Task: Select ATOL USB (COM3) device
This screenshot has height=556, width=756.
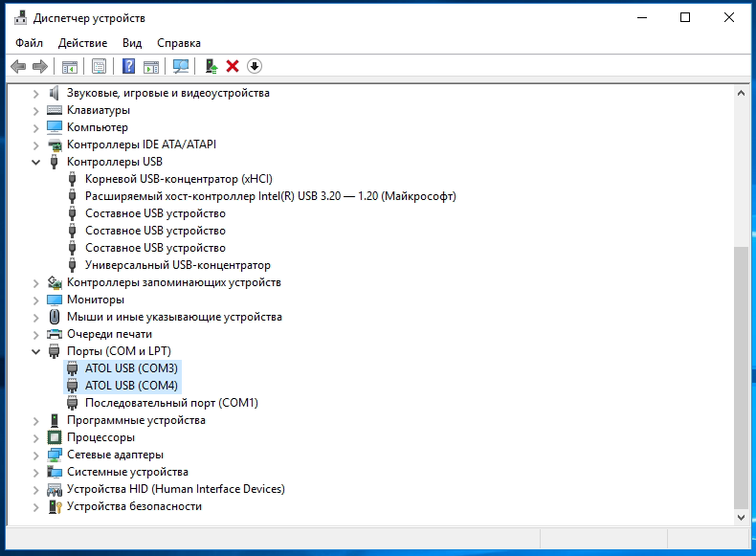Action: point(131,368)
